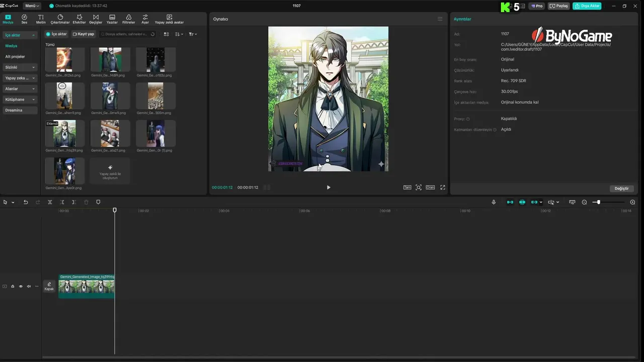Open the Yazılar captions panel

112,19
